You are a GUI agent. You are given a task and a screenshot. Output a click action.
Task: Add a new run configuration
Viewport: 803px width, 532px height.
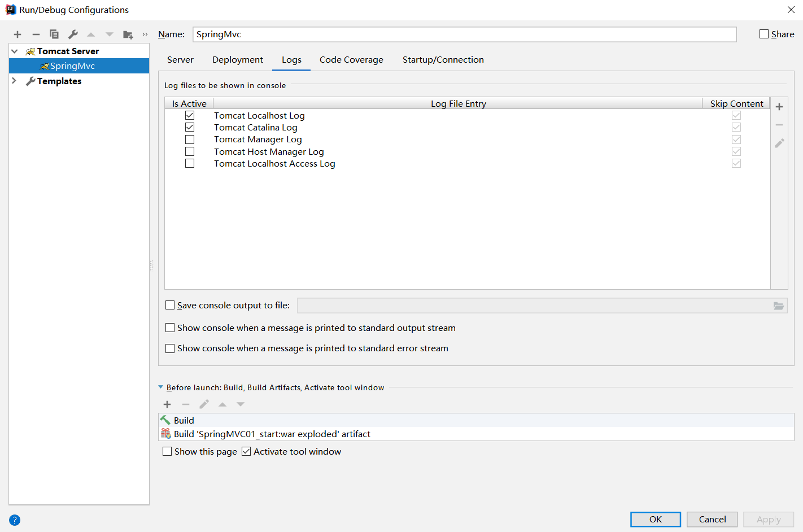(x=18, y=34)
